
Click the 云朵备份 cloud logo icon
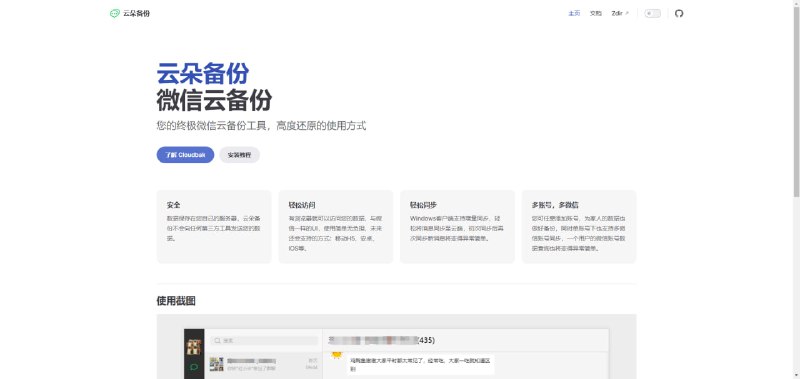pos(115,13)
